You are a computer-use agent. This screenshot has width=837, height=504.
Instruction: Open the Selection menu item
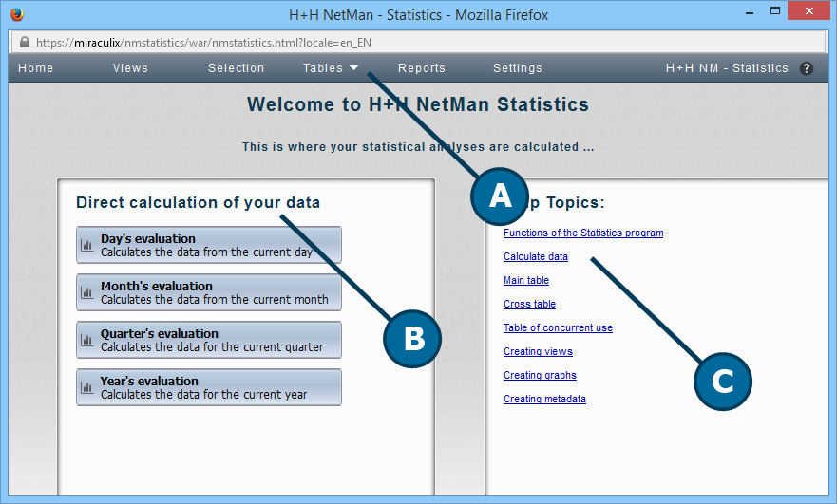pos(236,68)
